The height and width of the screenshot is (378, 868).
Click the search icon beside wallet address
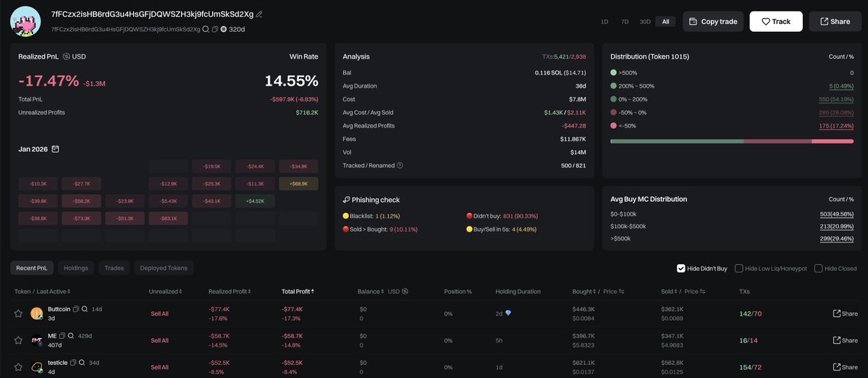click(x=206, y=30)
